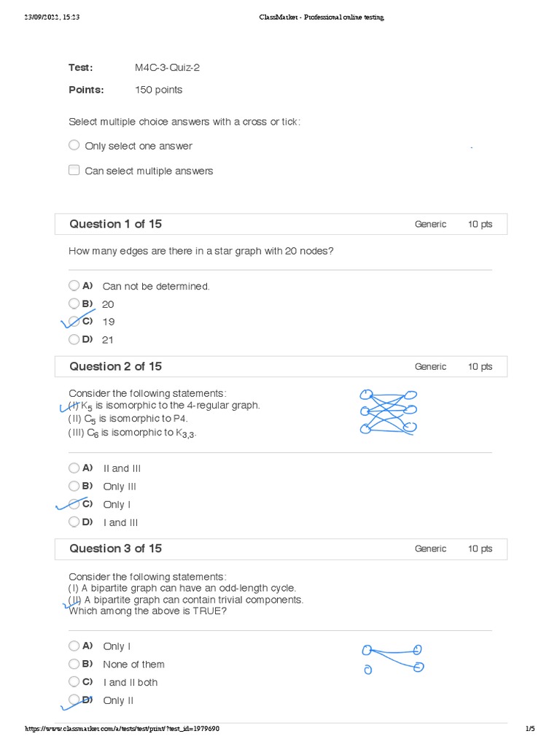Select 'None of them' in Question 3

(x=74, y=664)
